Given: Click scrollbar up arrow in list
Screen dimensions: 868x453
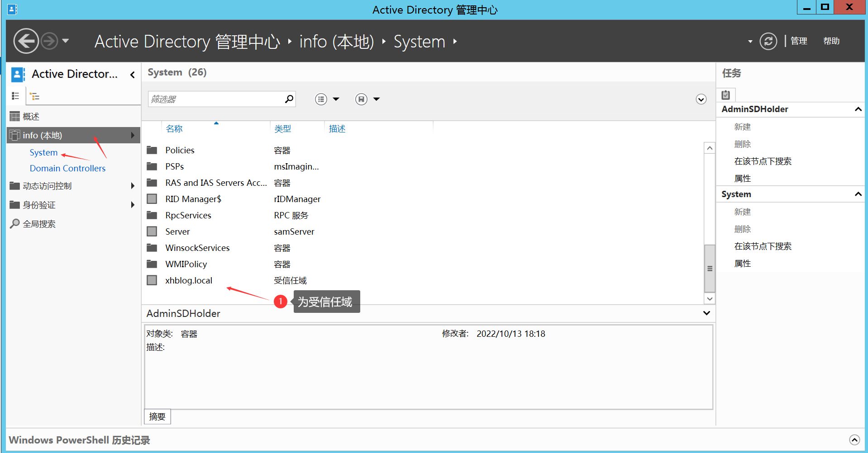Looking at the screenshot, I should click(x=710, y=148).
